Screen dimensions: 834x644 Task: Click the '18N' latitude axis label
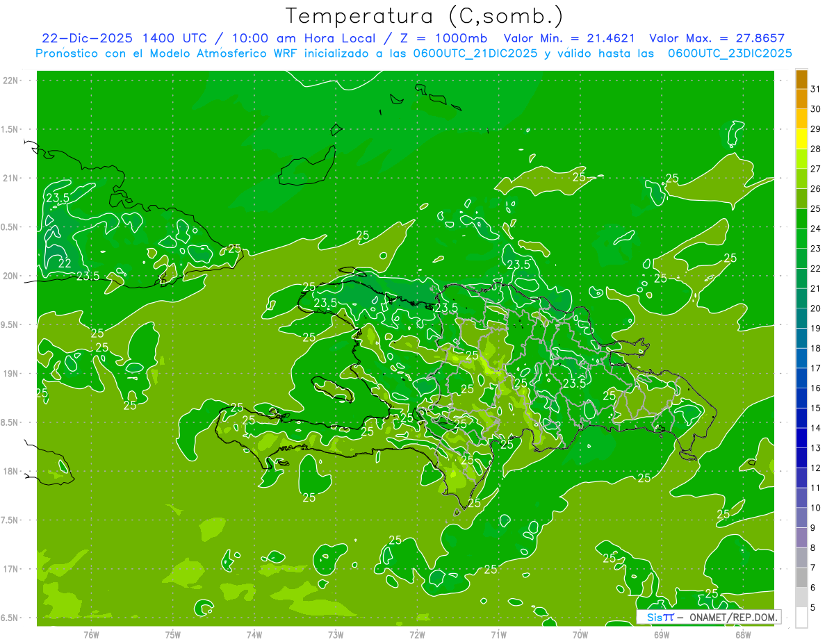11,471
